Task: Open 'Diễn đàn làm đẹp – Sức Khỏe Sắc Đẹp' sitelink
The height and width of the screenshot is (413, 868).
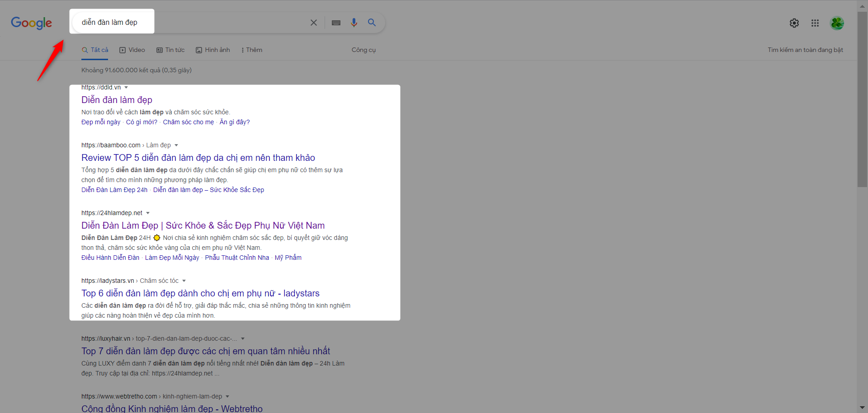Action: pos(208,190)
